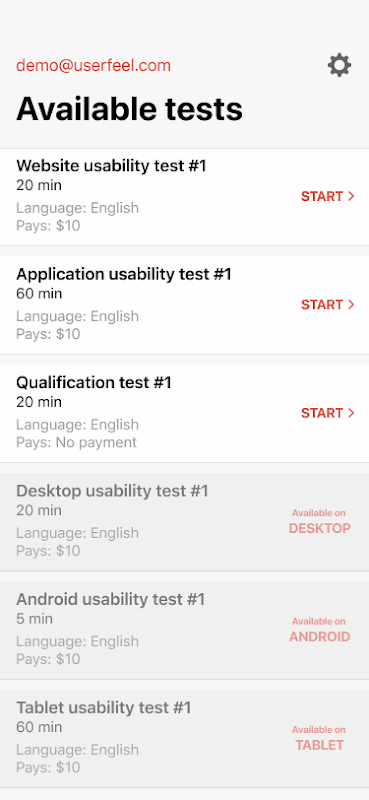369x800 pixels.
Task: Click the Available on ANDROID label
Action: pyautogui.click(x=319, y=630)
